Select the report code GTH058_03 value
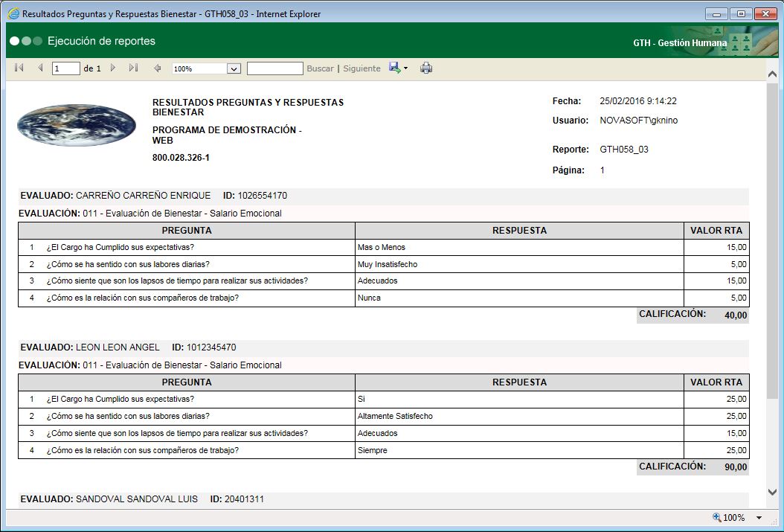 624,150
